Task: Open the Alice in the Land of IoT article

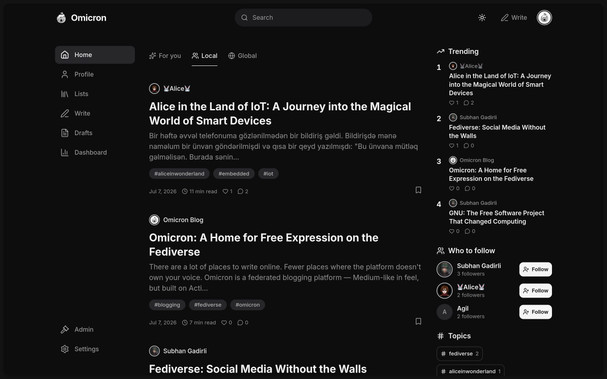Action: pos(280,113)
